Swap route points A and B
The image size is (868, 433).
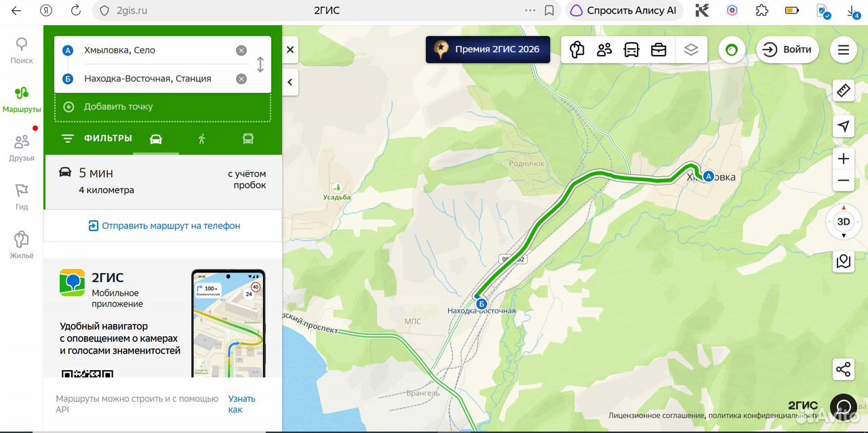260,64
